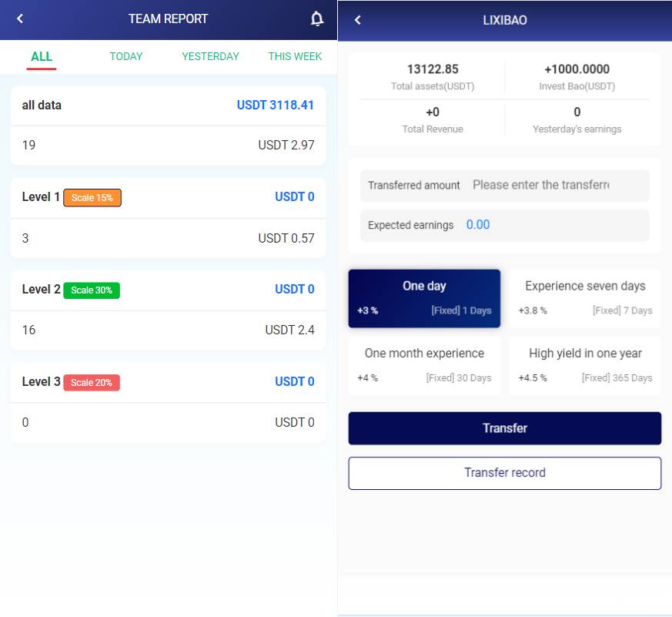Select High yield in one year plan
Viewport: 672px width, 617px height.
point(585,365)
